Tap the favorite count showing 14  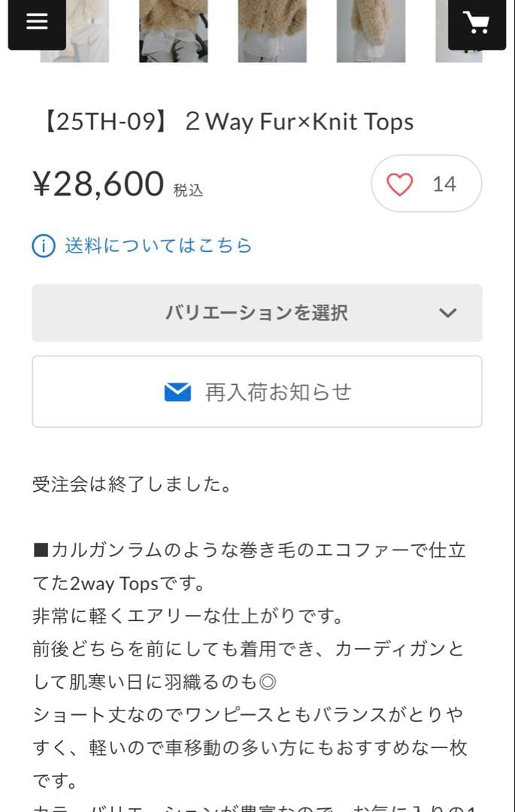click(x=445, y=183)
